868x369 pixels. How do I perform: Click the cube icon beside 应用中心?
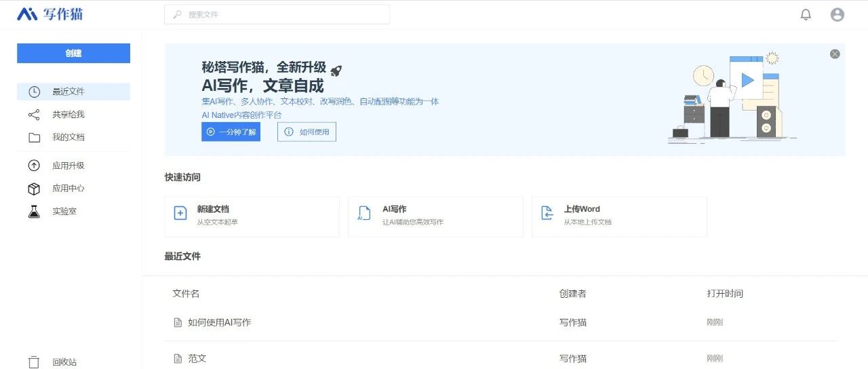(x=34, y=189)
